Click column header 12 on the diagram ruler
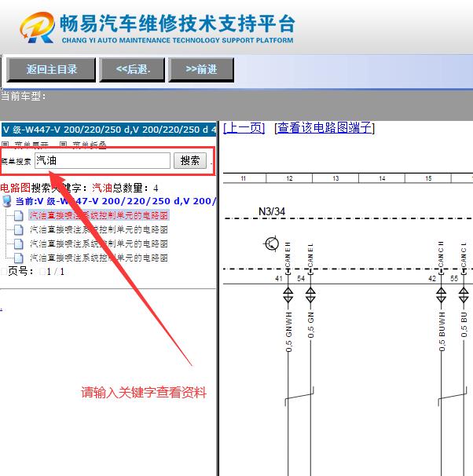The height and width of the screenshot is (476, 473). pos(289,178)
